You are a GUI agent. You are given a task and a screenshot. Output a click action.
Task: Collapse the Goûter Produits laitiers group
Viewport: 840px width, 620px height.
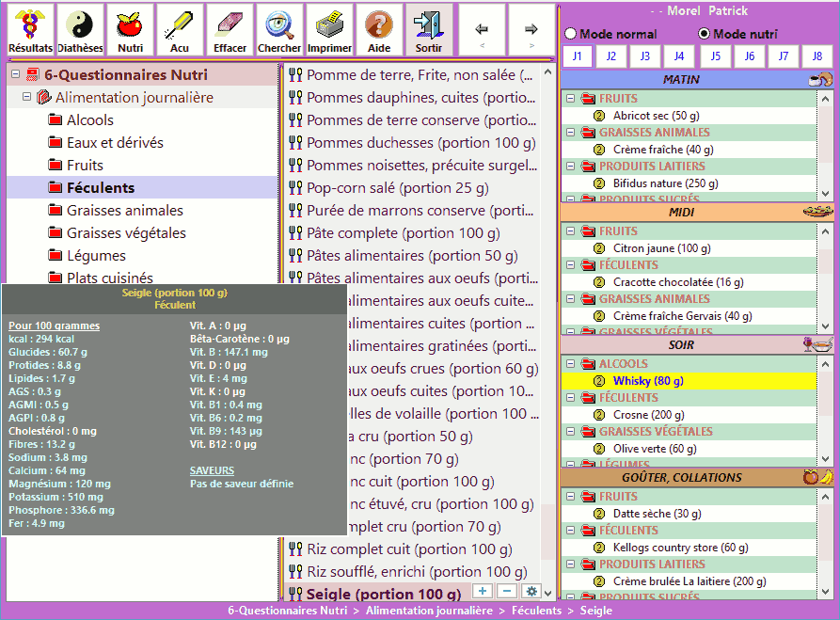(x=571, y=564)
